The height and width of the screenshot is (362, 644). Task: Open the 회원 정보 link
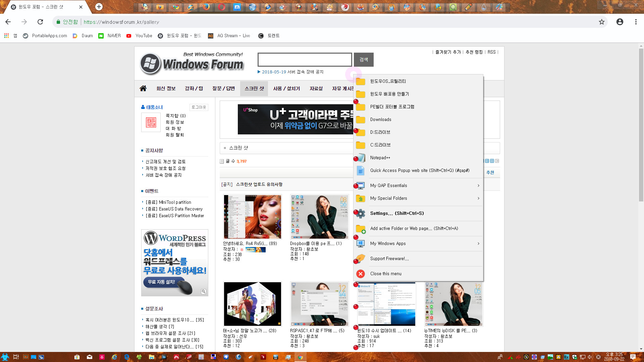tap(175, 122)
